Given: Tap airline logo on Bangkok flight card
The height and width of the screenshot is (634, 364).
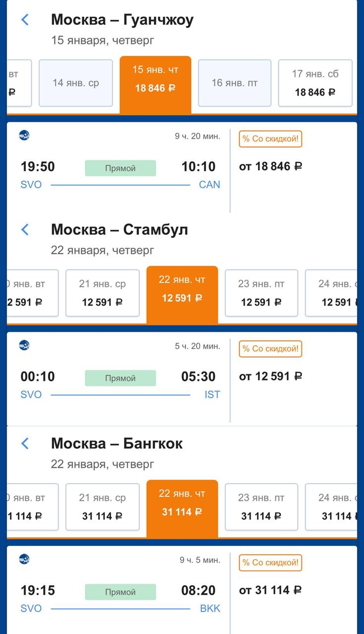Looking at the screenshot, I should [x=24, y=559].
